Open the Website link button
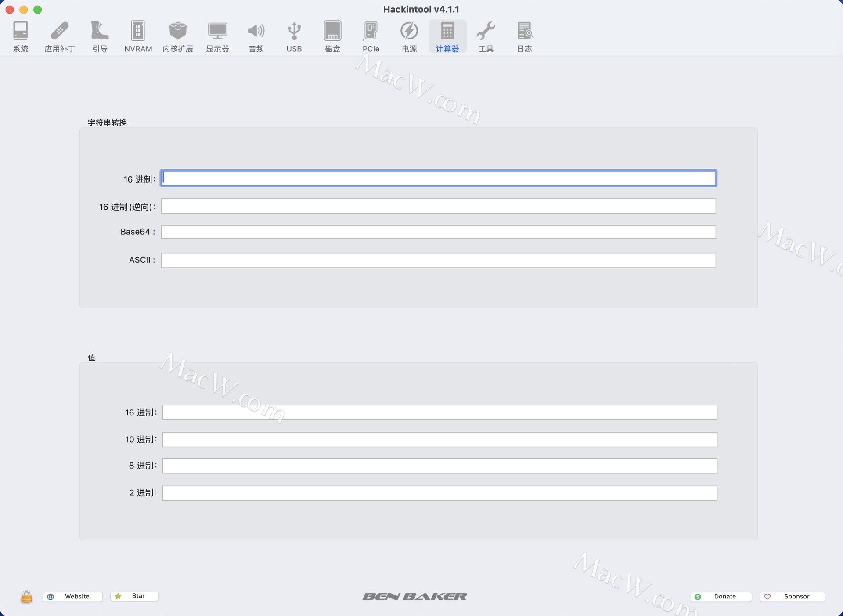The height and width of the screenshot is (616, 843). pos(72,597)
